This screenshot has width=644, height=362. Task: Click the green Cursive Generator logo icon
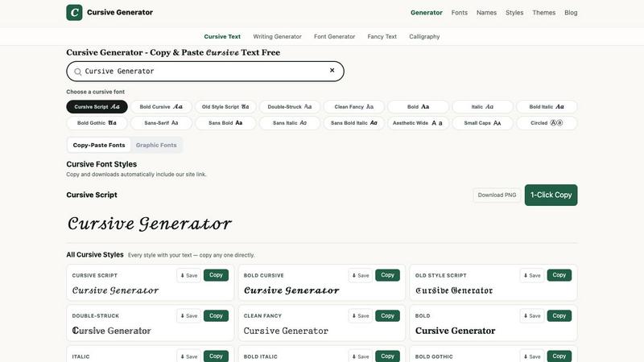tap(74, 12)
